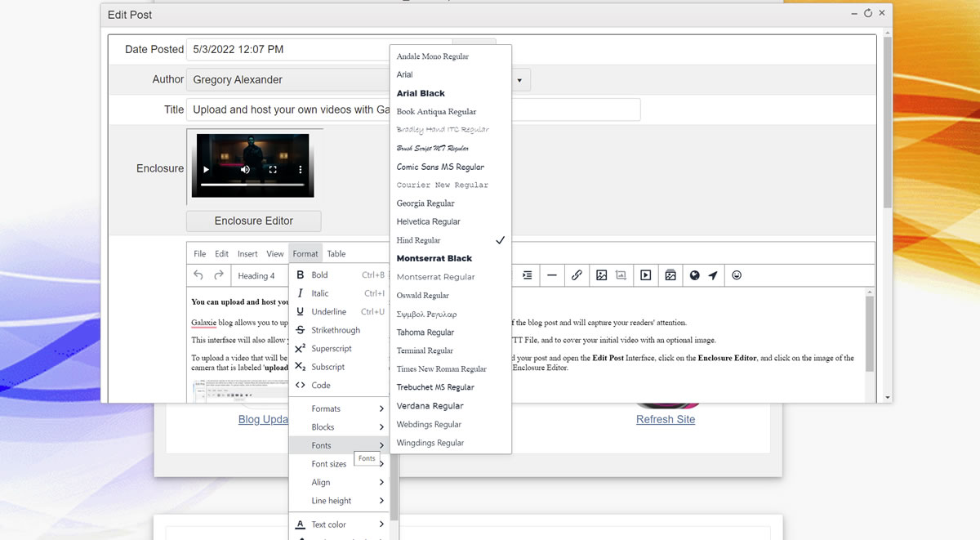The height and width of the screenshot is (540, 980).
Task: Apply Bold from the Format menu
Action: [339, 275]
